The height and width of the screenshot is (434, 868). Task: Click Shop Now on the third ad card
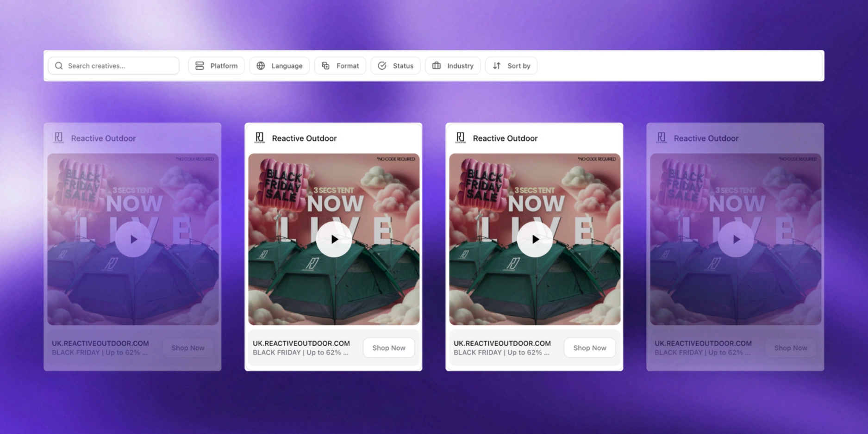click(x=590, y=347)
